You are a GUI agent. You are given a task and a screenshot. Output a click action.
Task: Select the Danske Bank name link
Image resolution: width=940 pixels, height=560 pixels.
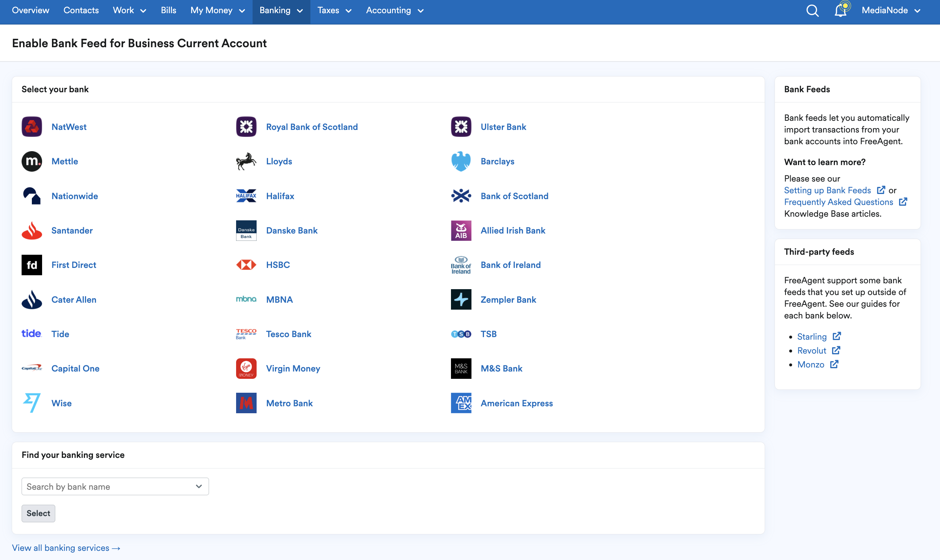pos(292,231)
